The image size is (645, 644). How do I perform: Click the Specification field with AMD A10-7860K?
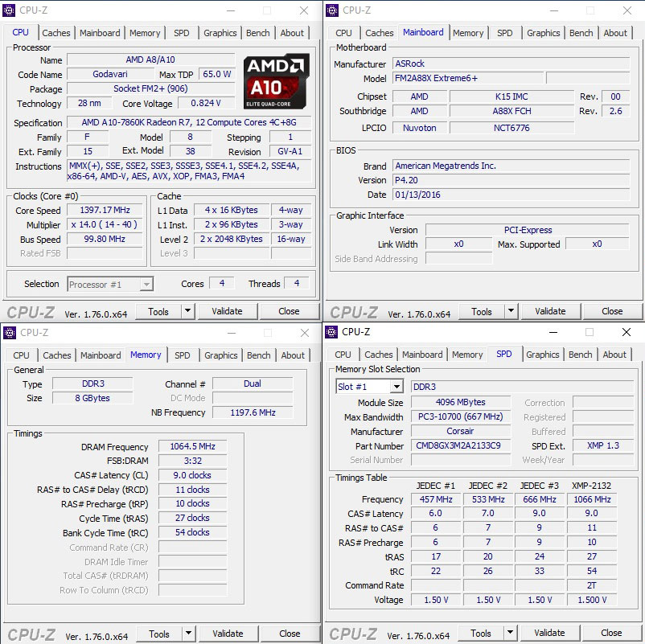point(189,122)
